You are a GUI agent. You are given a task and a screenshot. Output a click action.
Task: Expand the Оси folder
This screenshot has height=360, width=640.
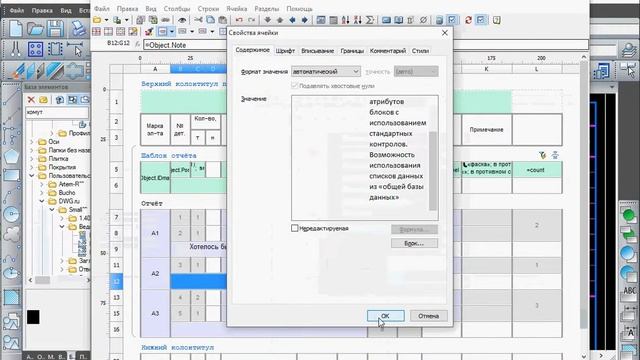pyautogui.click(x=32, y=142)
